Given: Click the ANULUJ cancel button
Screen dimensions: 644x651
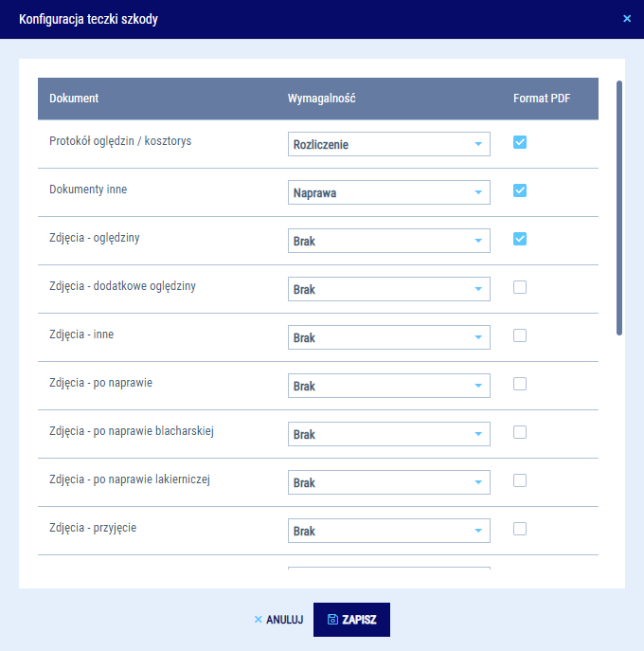Looking at the screenshot, I should tap(278, 620).
